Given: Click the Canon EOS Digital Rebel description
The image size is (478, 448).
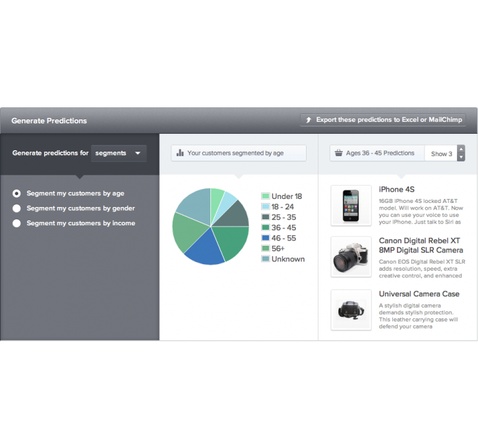Looking at the screenshot, I should [422, 269].
